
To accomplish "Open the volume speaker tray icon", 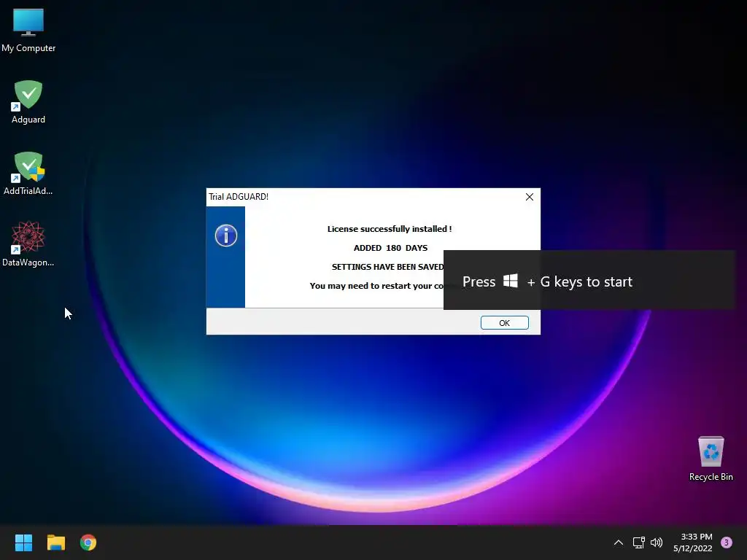I will (657, 542).
